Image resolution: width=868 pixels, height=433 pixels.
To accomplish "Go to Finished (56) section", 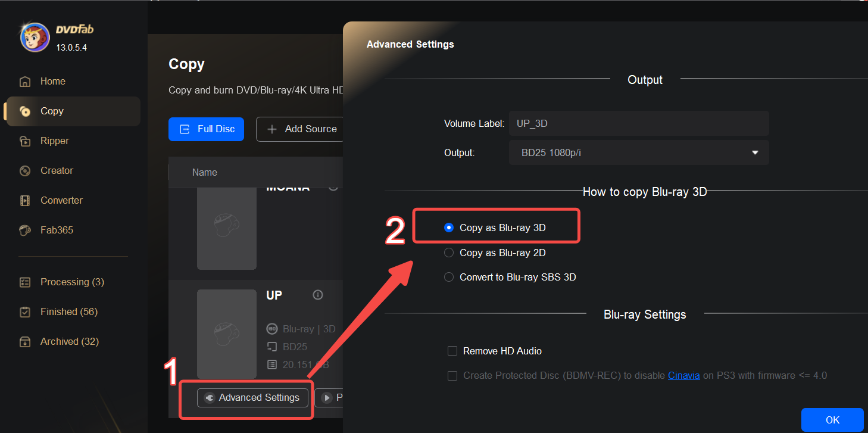I will pyautogui.click(x=68, y=311).
